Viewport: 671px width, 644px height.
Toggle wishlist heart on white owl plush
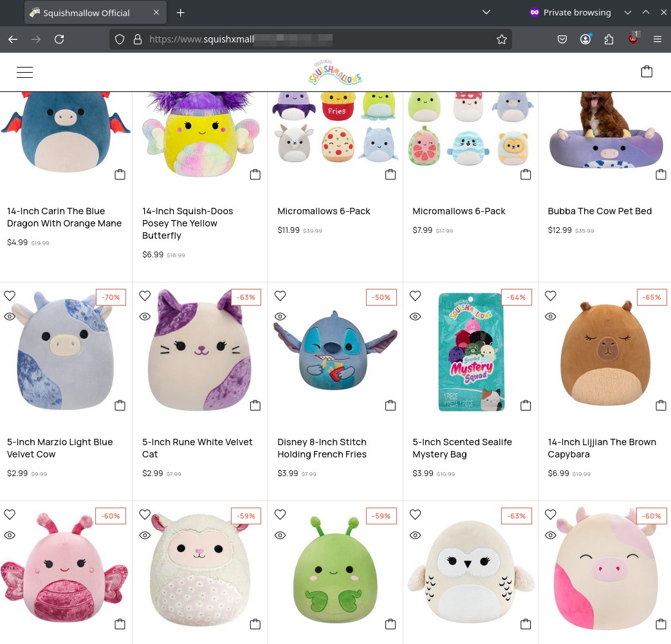pos(415,514)
